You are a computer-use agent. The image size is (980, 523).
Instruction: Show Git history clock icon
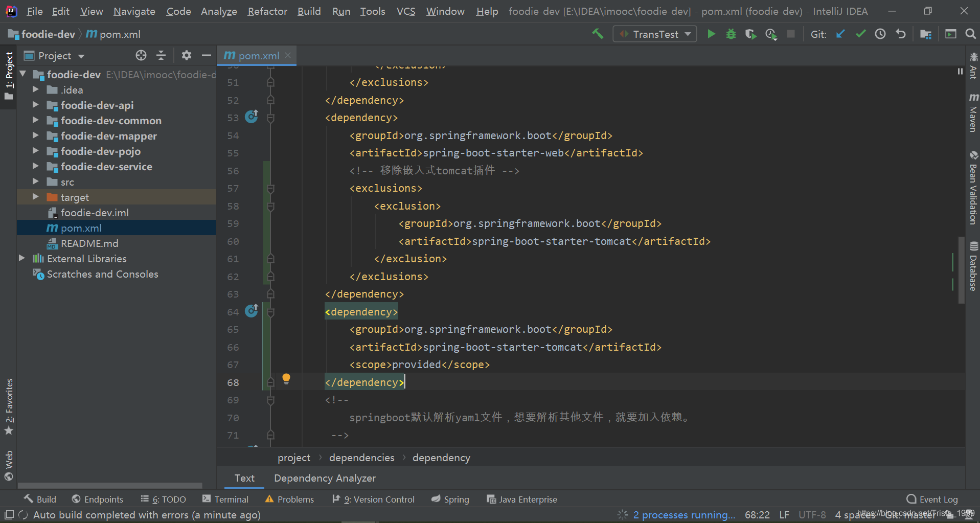[x=880, y=34]
